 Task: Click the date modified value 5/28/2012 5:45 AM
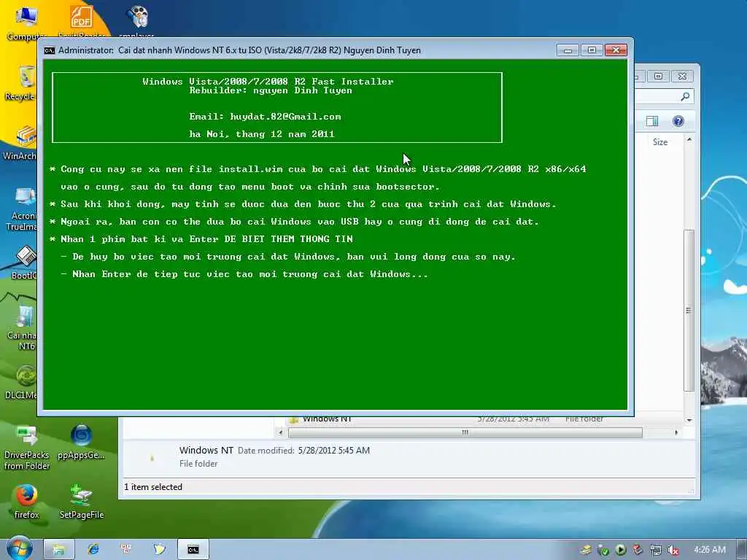tap(334, 451)
